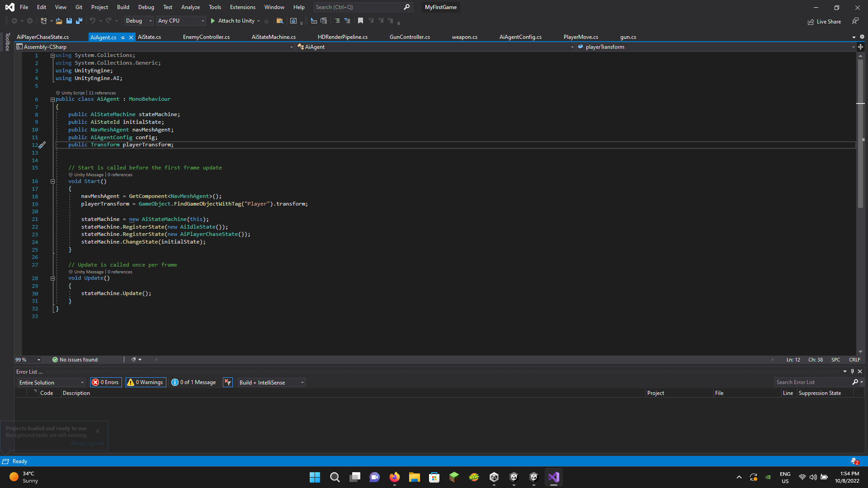This screenshot has width=868, height=488.
Task: Toggle the Warnings filter button
Action: click(146, 382)
